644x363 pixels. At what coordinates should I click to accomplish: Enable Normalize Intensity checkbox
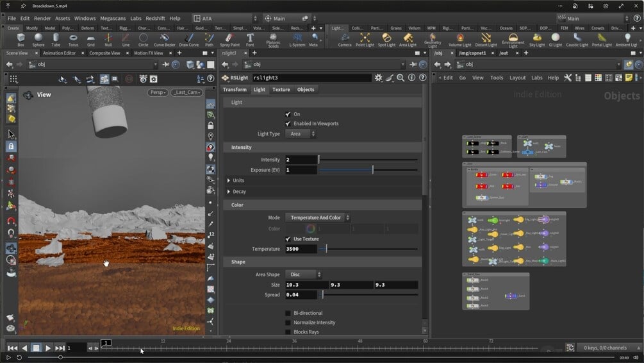tap(288, 323)
